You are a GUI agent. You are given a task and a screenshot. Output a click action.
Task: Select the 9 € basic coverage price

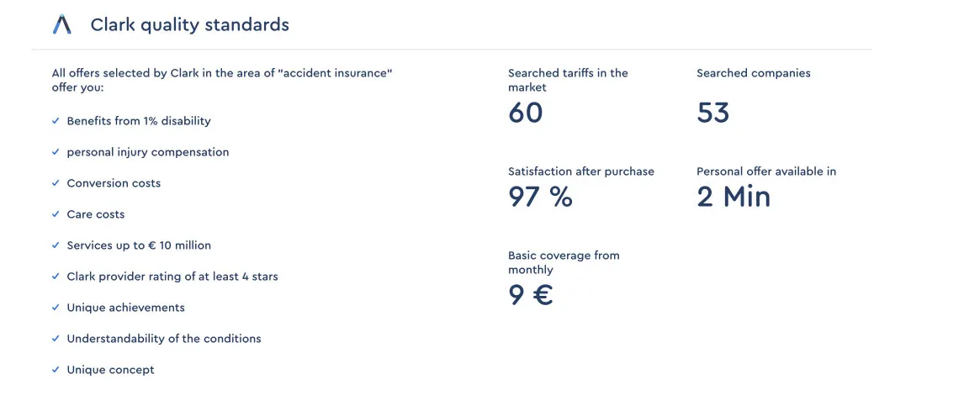[531, 295]
